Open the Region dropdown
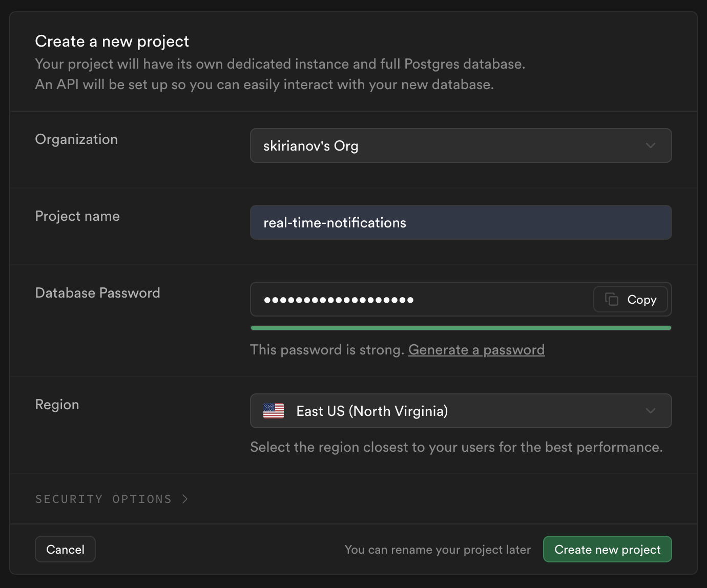 pos(461,411)
